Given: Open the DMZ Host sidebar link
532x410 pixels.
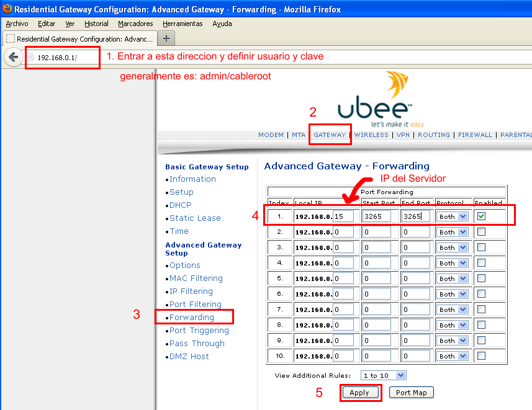Looking at the screenshot, I should point(189,357).
